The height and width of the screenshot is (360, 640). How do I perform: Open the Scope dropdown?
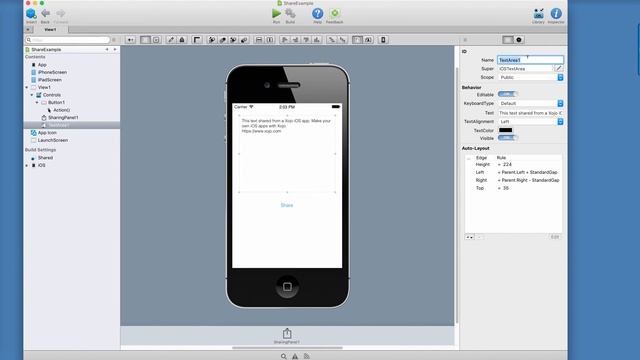(x=531, y=77)
